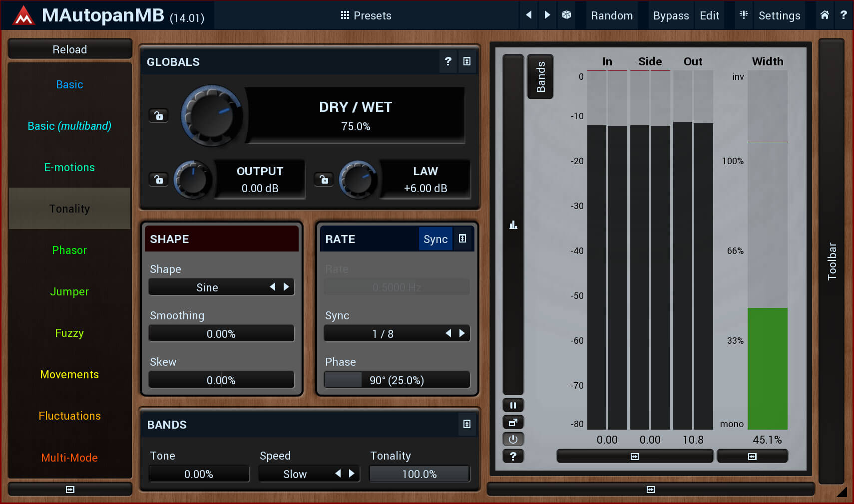The image size is (854, 504).
Task: Select the E-motions tab
Action: coord(69,167)
